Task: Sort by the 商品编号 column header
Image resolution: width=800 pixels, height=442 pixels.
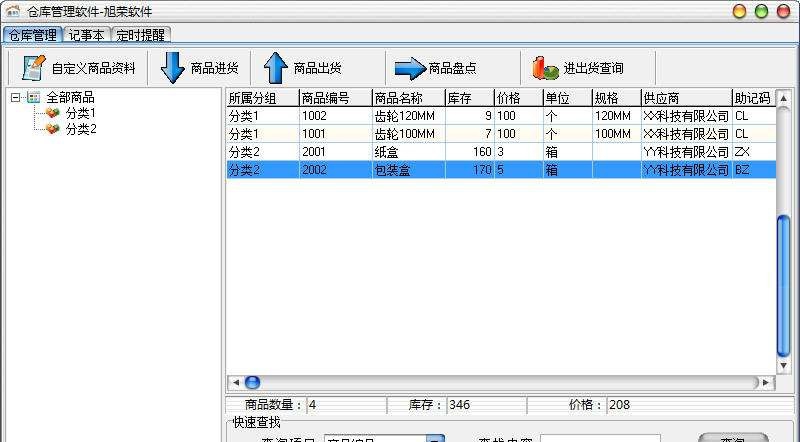Action: (x=336, y=97)
